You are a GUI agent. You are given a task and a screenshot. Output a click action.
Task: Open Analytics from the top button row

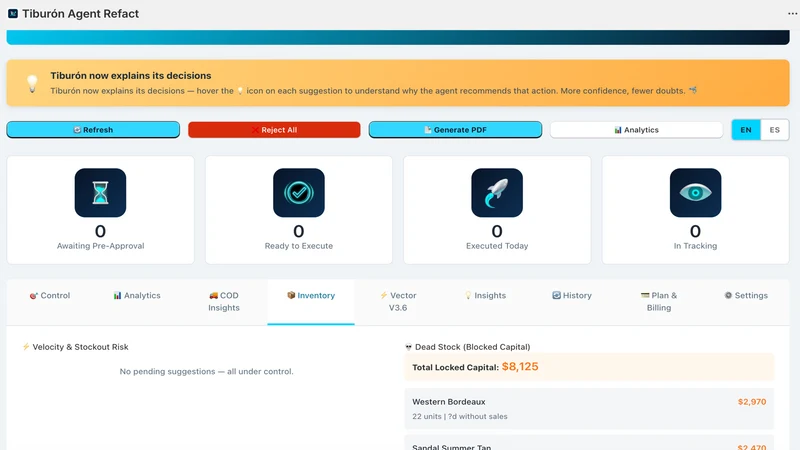636,130
